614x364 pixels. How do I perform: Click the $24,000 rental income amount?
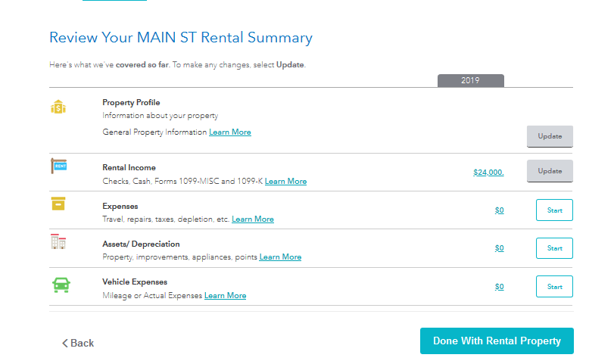[488, 173]
